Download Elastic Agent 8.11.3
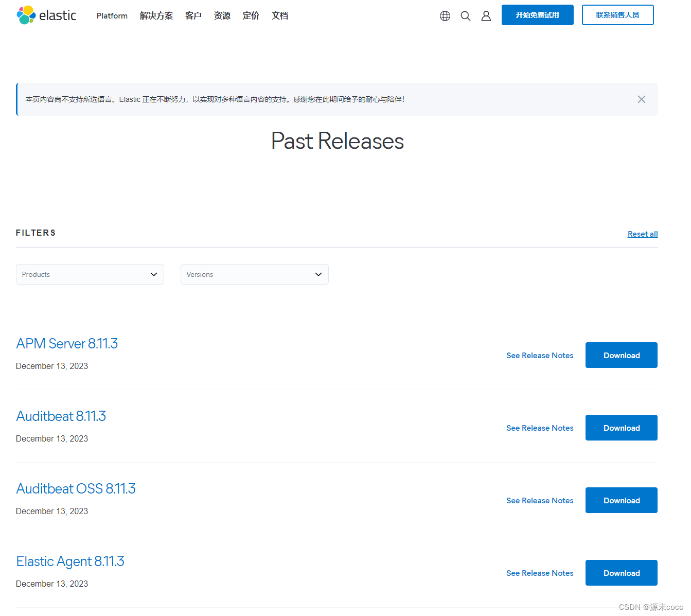 coord(622,573)
